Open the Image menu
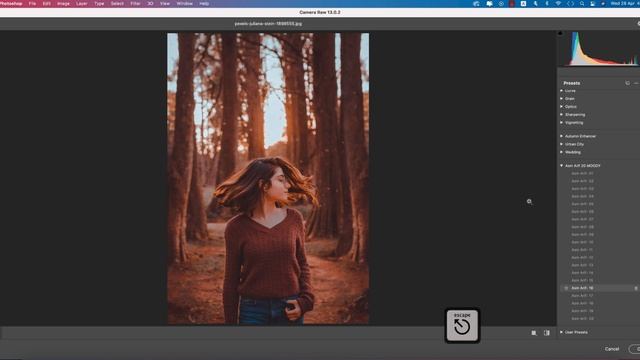This screenshot has width=640, height=360. [x=63, y=4]
